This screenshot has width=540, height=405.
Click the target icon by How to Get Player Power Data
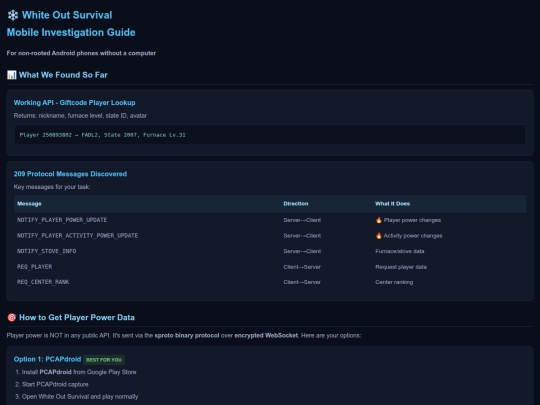[12, 318]
